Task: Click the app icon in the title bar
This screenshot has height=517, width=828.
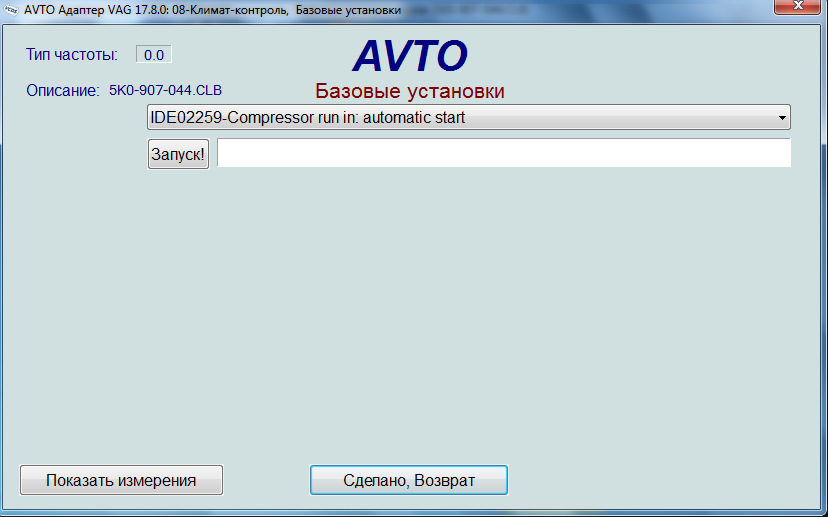Action: (x=11, y=10)
